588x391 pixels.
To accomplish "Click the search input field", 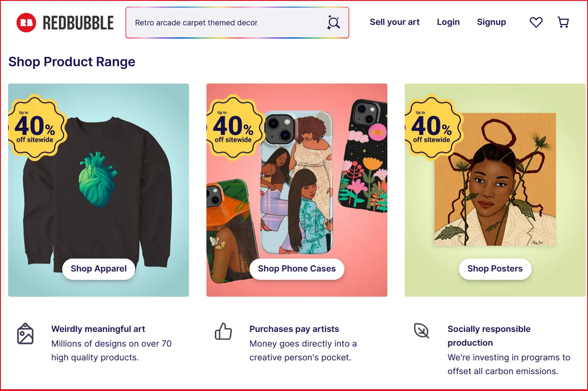I will tap(222, 22).
